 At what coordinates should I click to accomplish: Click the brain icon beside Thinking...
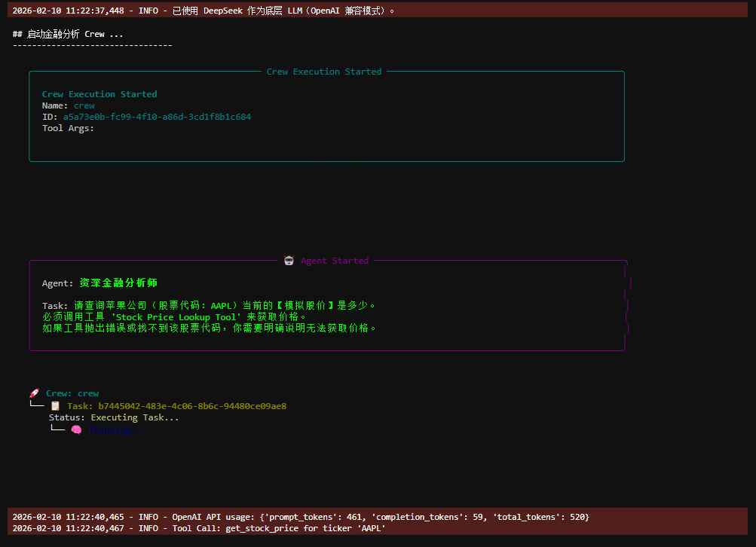coord(76,430)
